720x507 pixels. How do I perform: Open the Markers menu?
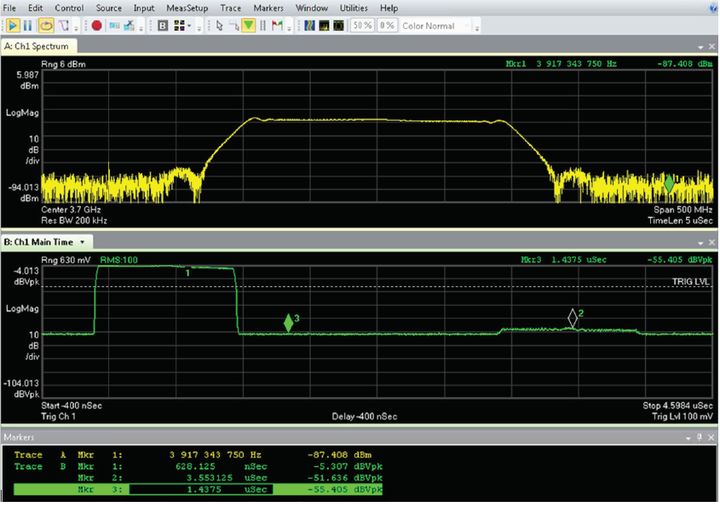coord(270,8)
